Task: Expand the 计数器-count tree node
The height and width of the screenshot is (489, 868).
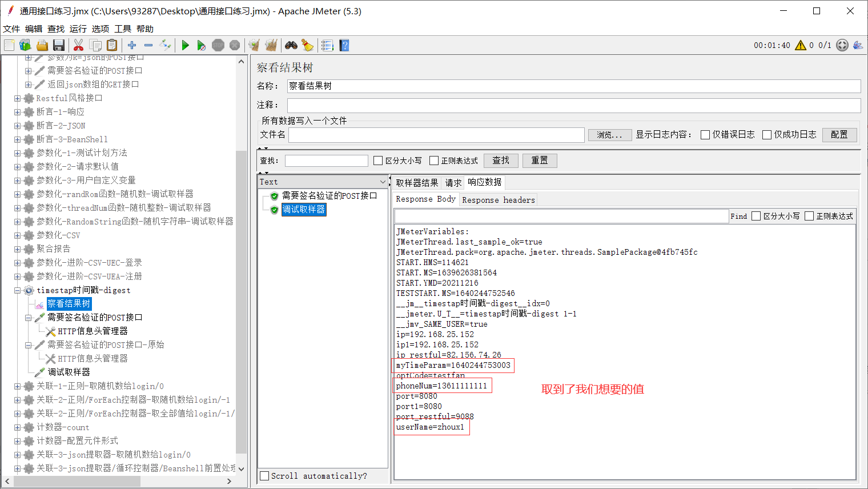Action: 17,427
